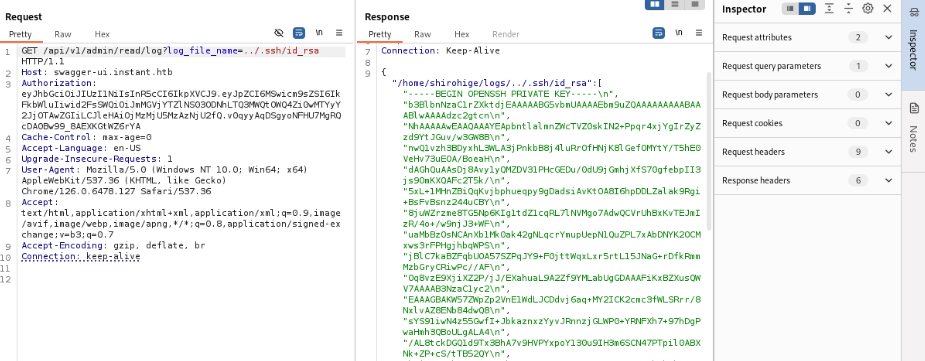The width and height of the screenshot is (925, 361).
Task: Select combined tabbed layout view button
Action: click(x=695, y=4)
